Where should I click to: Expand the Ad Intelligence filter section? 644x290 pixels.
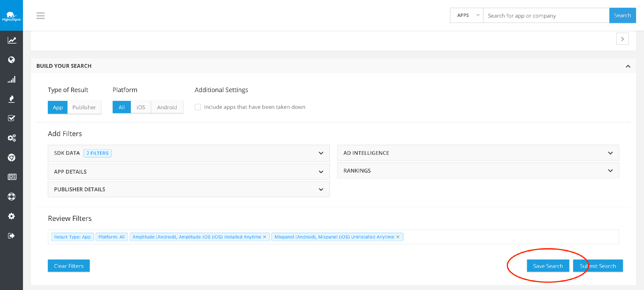tap(610, 153)
